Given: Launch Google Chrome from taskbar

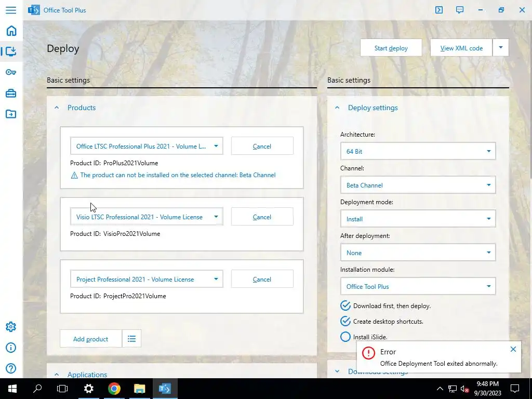Looking at the screenshot, I should (114, 389).
